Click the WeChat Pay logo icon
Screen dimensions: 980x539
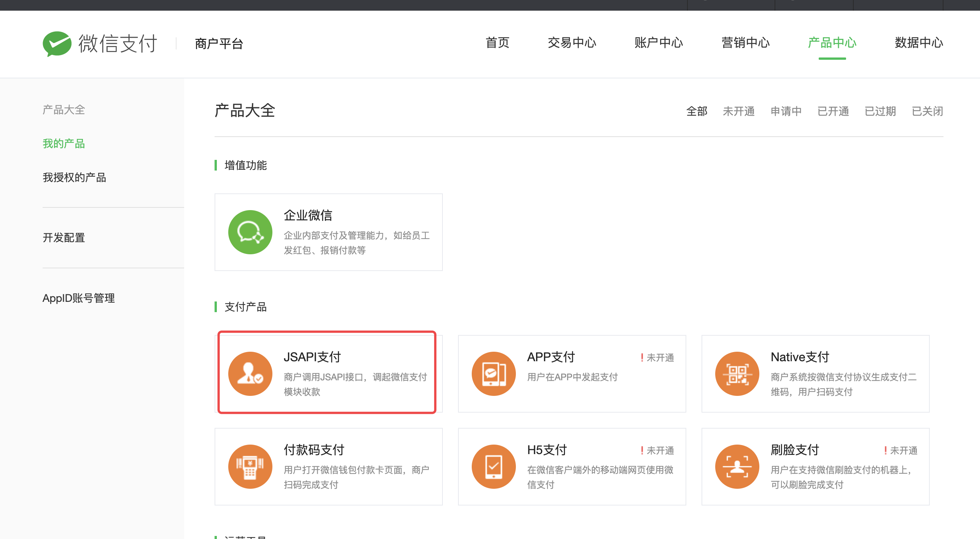pyautogui.click(x=57, y=43)
